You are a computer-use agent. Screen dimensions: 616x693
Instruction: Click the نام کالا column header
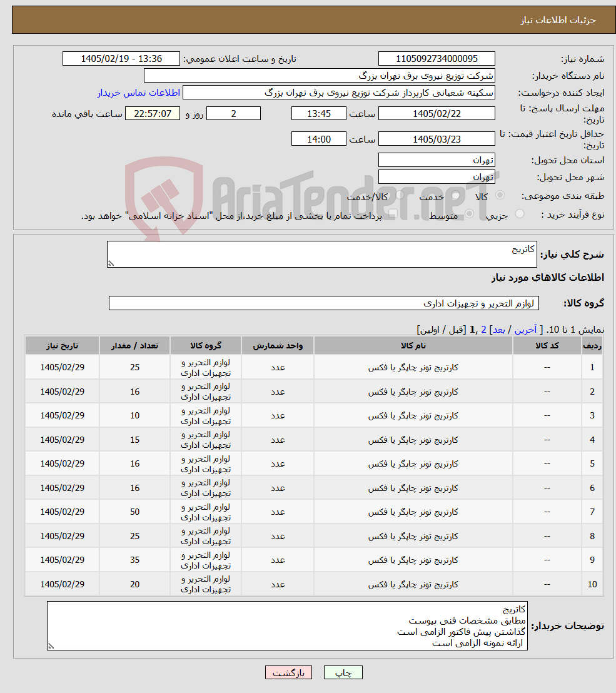coord(413,346)
